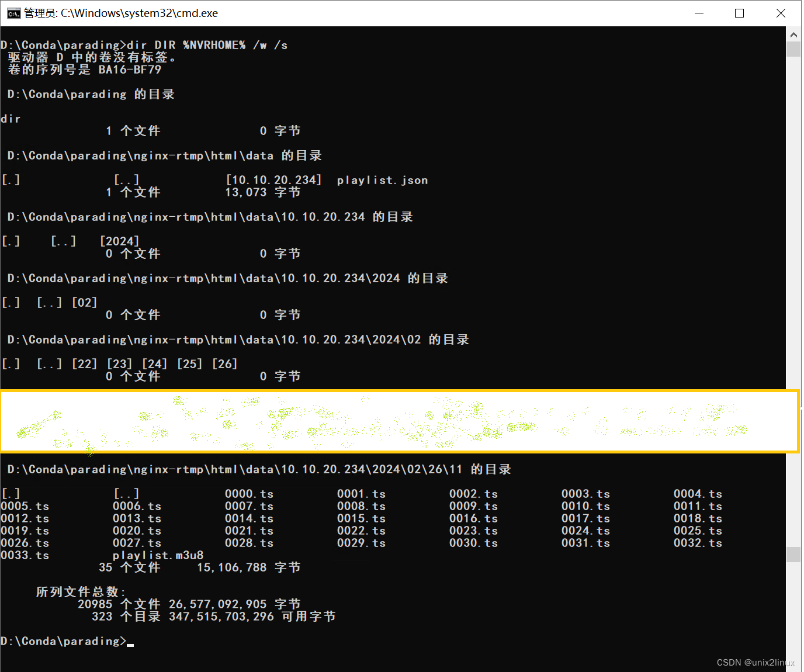Click the [26] directory entry

225,364
